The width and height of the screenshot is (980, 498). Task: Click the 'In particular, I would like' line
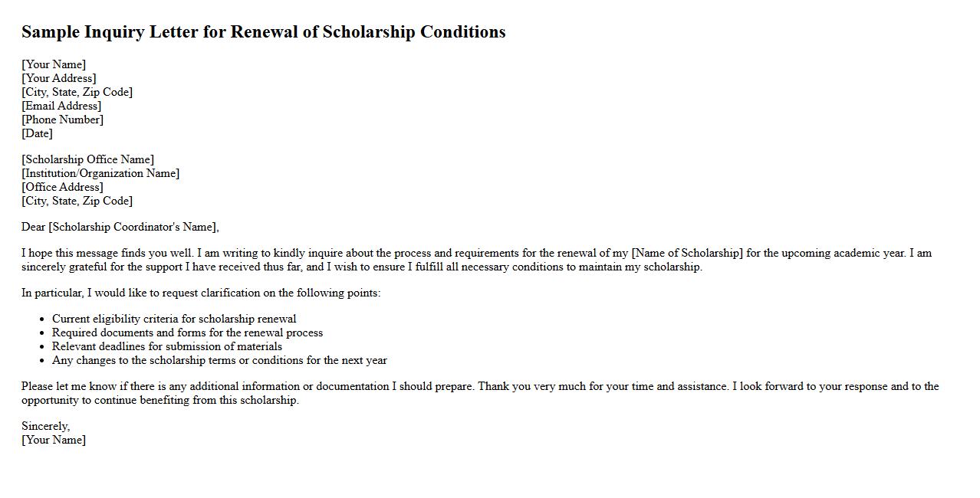201,293
